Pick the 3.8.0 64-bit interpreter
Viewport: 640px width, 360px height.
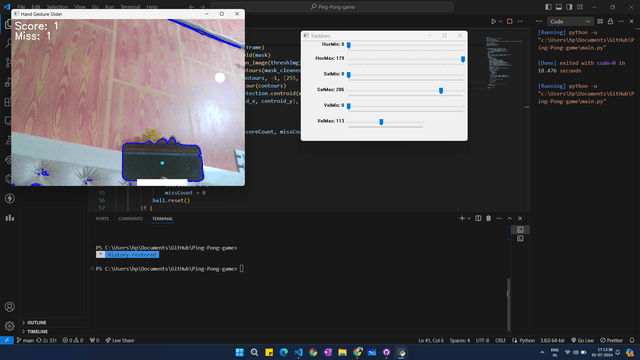(x=552, y=340)
